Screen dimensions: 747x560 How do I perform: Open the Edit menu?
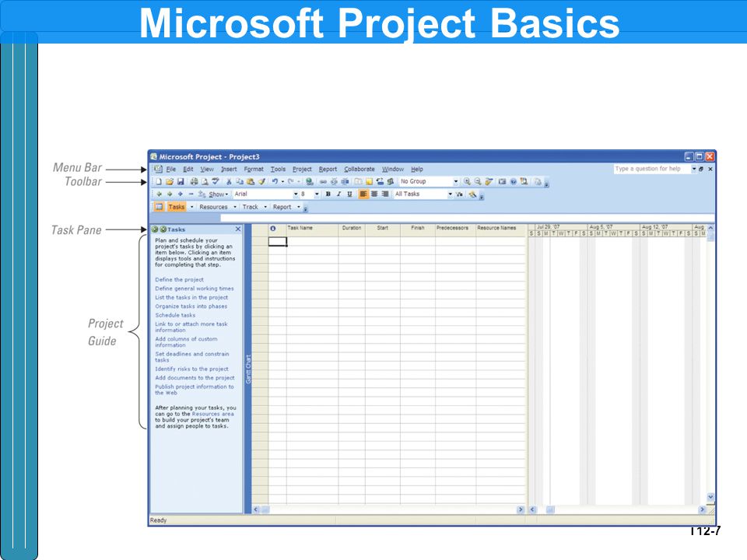click(x=188, y=169)
